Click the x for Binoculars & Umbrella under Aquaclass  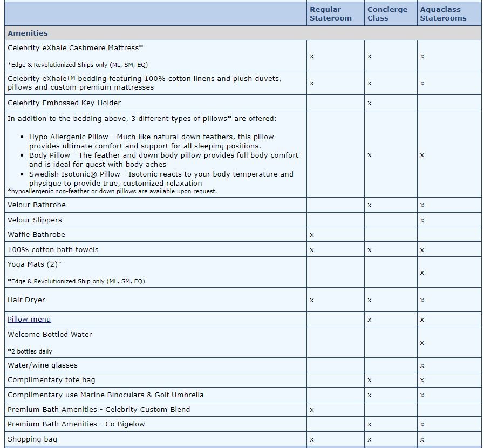pyautogui.click(x=422, y=395)
